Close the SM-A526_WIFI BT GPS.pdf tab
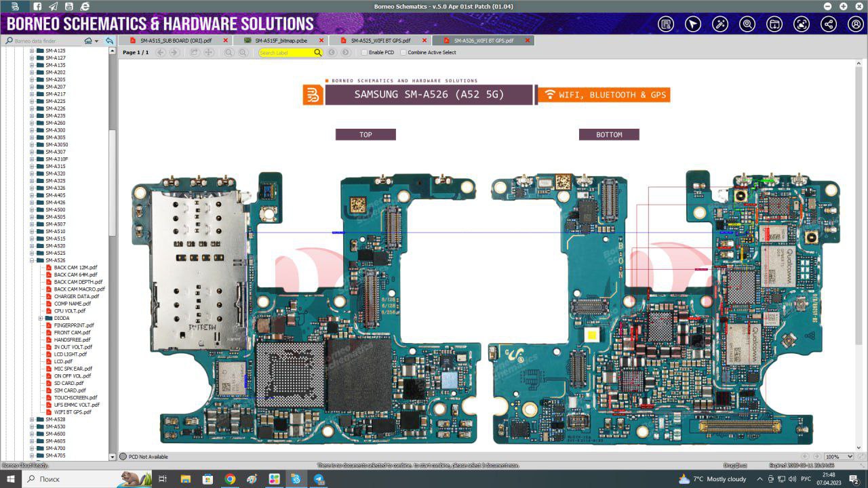Viewport: 868px width, 488px height. click(527, 41)
